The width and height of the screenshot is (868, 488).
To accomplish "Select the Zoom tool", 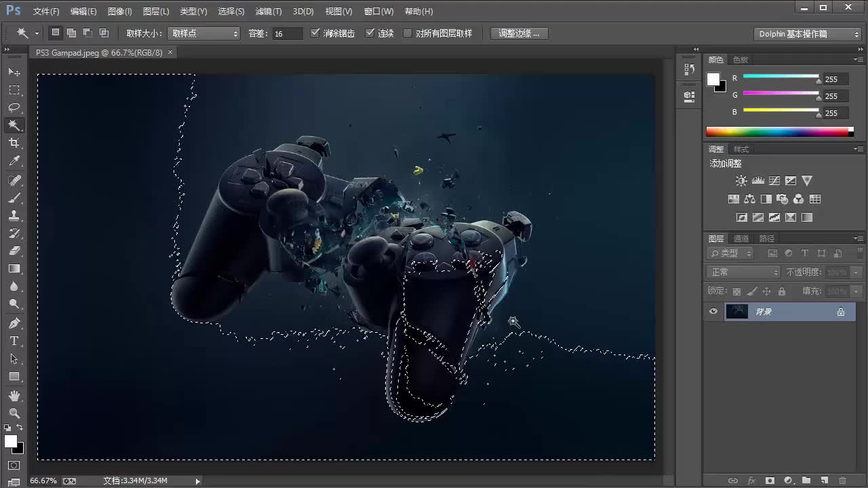I will 15,413.
